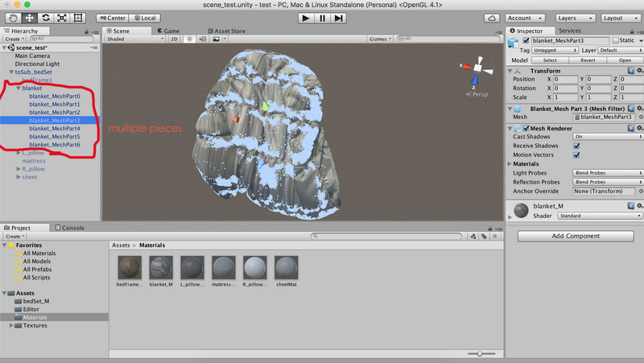Open the Account dropdown
644x363 pixels.
526,18
